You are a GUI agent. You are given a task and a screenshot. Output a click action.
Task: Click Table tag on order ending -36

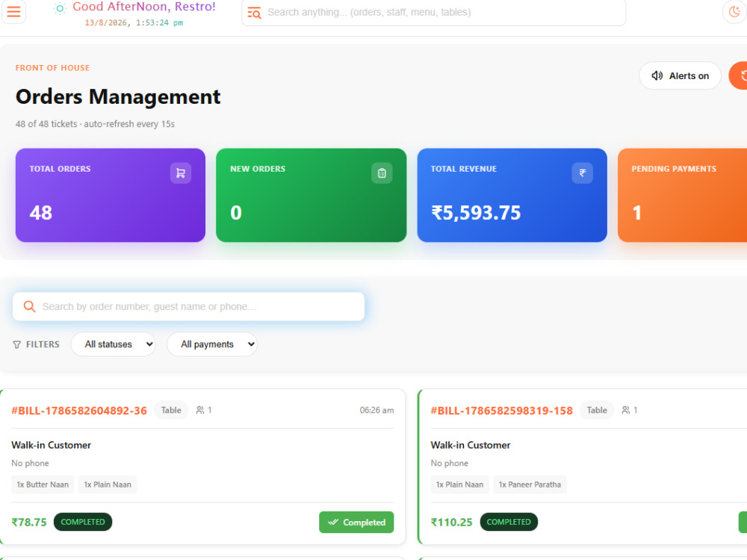click(x=171, y=411)
